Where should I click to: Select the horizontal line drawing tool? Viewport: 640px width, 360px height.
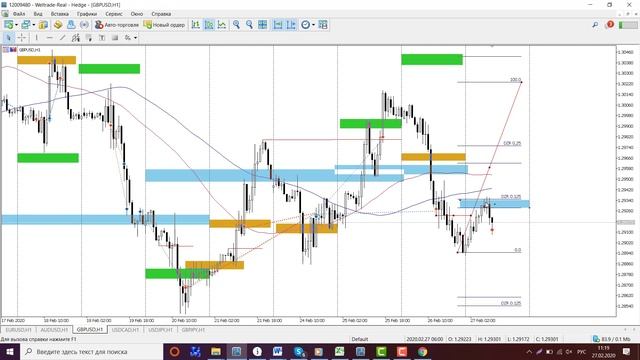[x=49, y=38]
